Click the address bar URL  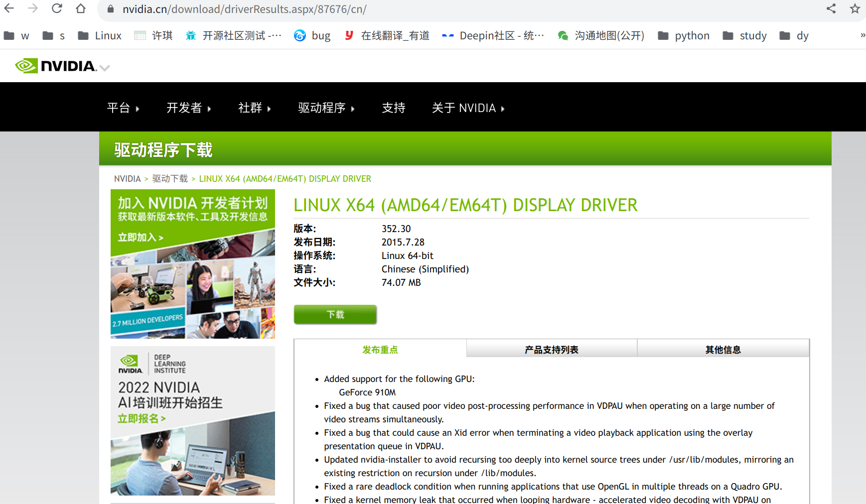[245, 9]
